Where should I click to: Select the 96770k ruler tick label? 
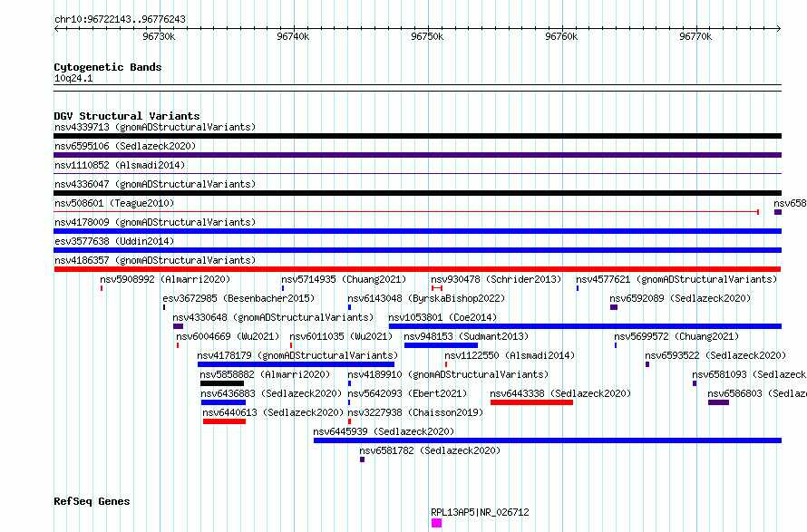point(695,36)
